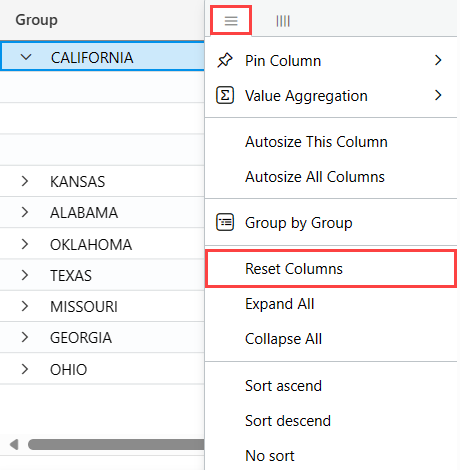
Task: Open the hamburger menu tab icon
Action: click(x=231, y=21)
